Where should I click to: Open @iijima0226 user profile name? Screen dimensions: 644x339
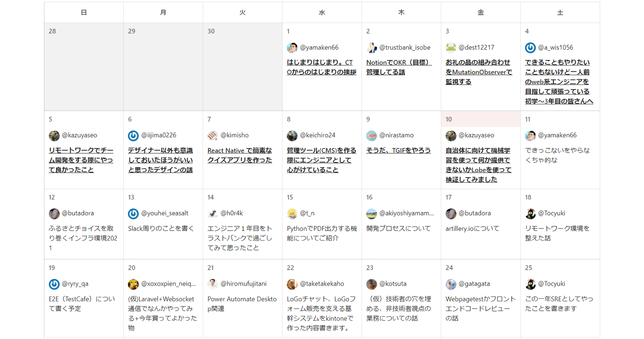158,135
